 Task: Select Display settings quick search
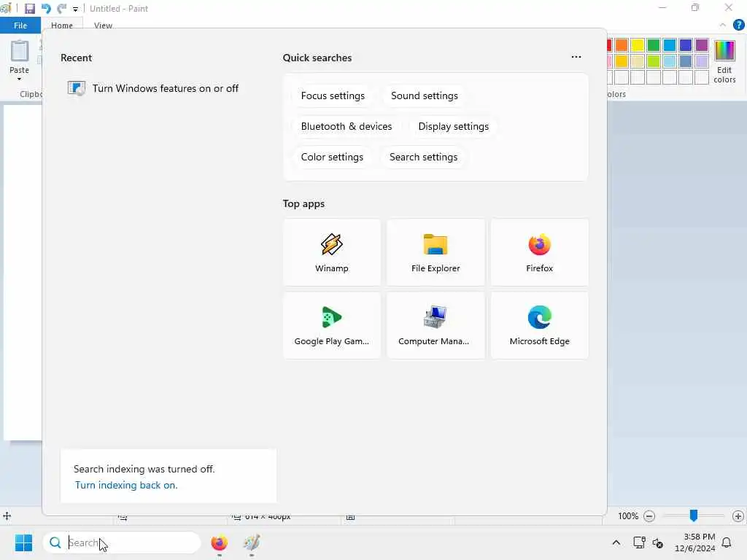point(454,126)
